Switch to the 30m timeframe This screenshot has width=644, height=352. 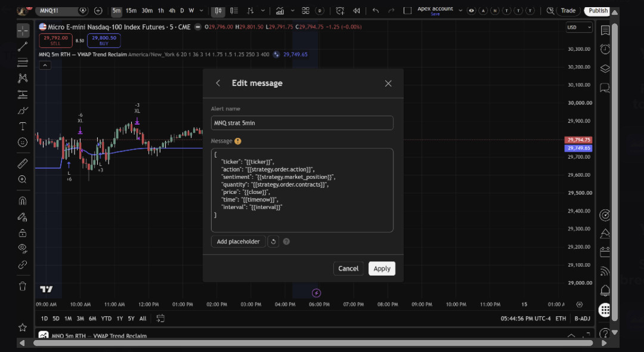pos(147,11)
